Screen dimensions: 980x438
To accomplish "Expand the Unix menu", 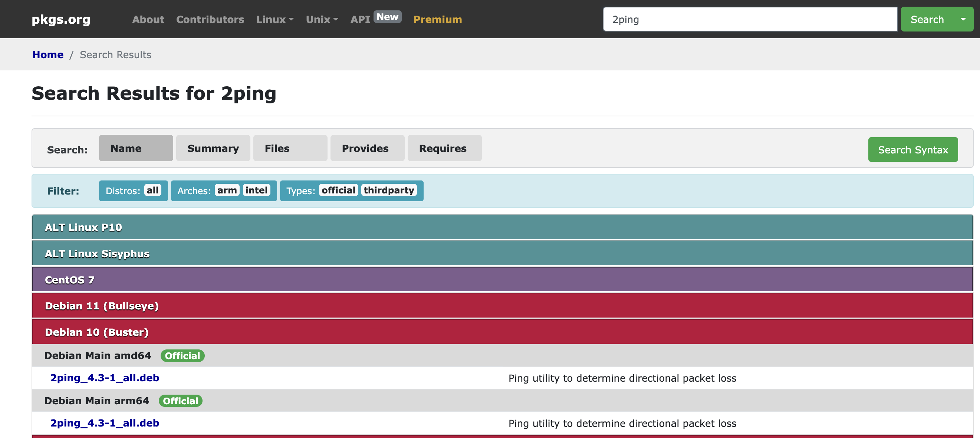I will 322,19.
